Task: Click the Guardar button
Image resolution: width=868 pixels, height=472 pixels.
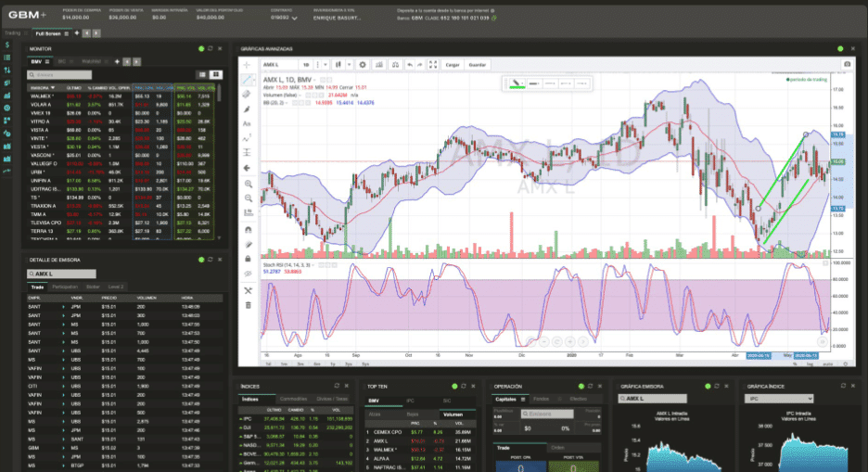Action: [478, 65]
